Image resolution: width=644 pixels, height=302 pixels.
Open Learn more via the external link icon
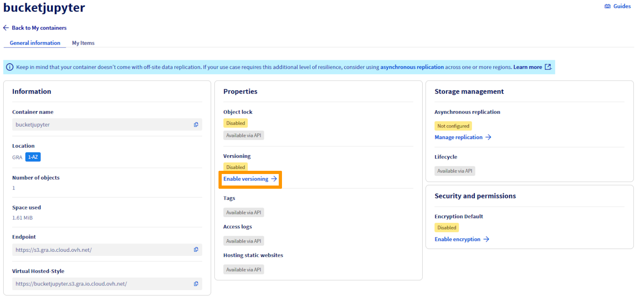547,67
